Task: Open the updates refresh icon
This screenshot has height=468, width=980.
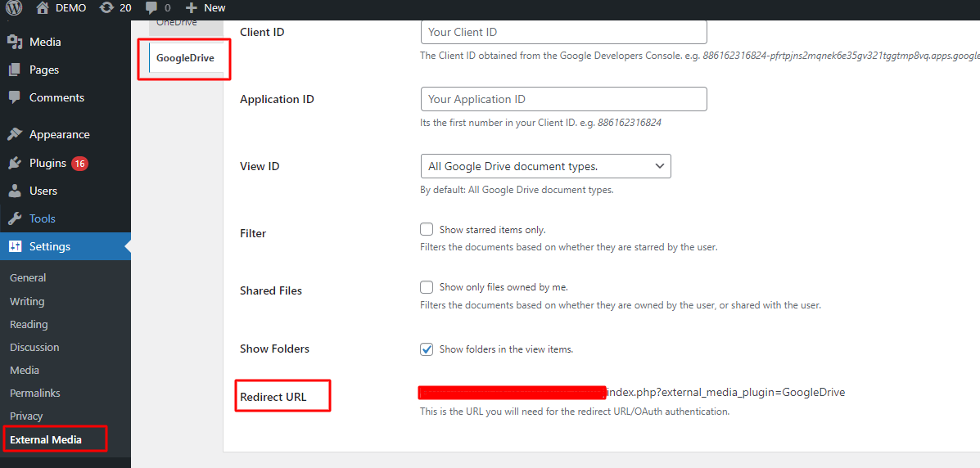Action: pyautogui.click(x=107, y=8)
